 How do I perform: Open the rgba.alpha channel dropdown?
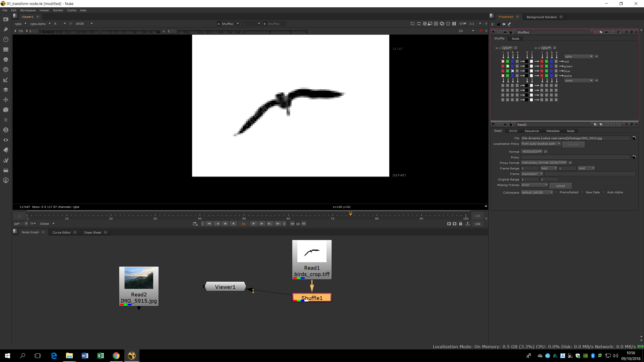click(x=40, y=24)
